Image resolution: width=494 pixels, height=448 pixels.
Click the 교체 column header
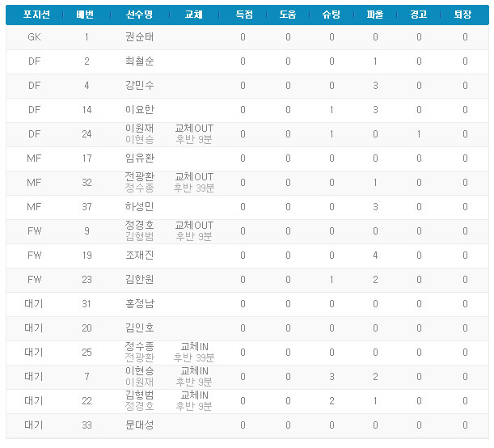tap(193, 15)
